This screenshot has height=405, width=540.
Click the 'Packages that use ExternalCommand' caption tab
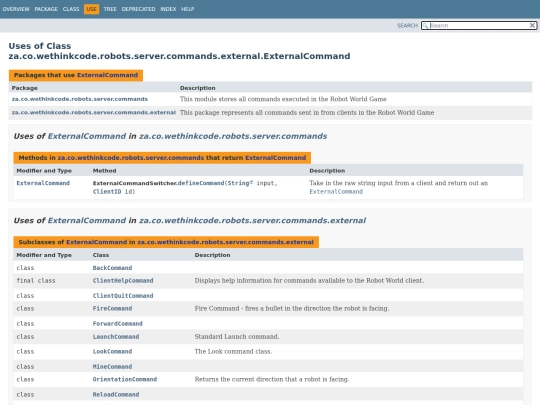click(x=76, y=75)
